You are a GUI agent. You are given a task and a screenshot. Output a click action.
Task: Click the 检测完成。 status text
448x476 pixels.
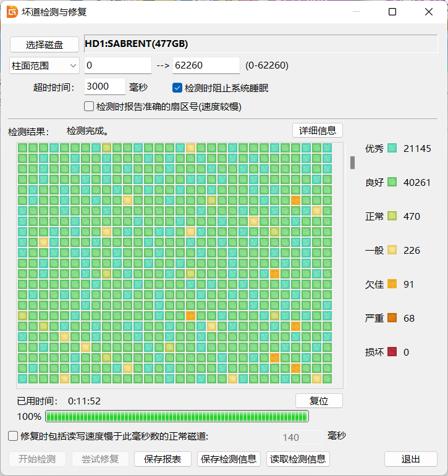tap(88, 131)
